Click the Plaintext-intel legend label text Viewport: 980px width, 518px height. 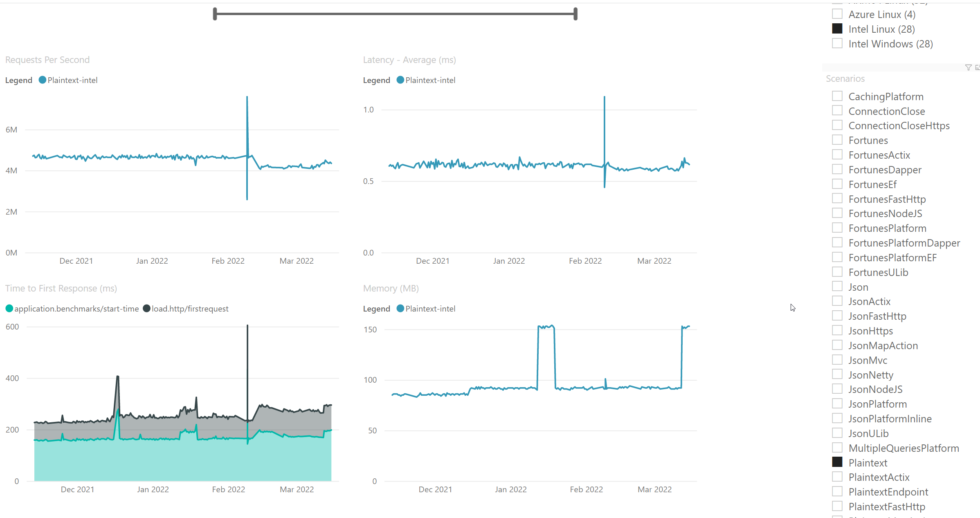click(x=72, y=80)
